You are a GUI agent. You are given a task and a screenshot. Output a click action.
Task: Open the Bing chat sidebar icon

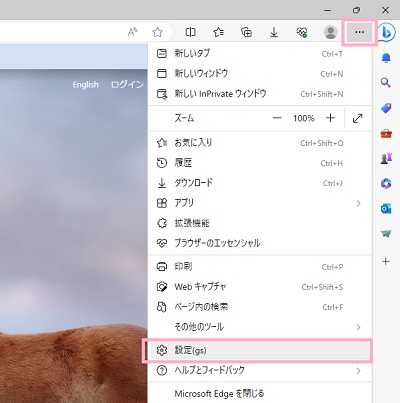388,32
